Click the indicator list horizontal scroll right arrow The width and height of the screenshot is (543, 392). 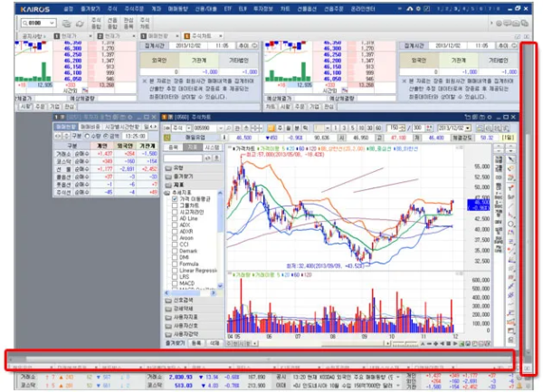pyautogui.click(x=214, y=293)
